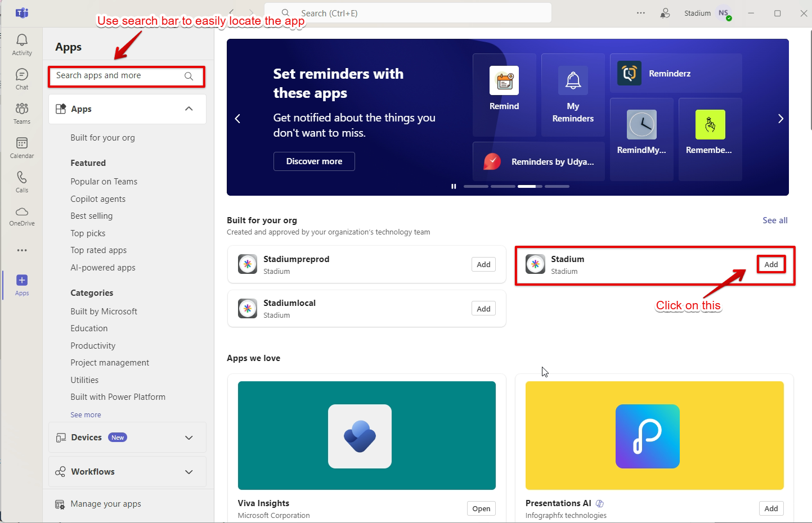The image size is (812, 523).
Task: Click the Stadiumpreprod app icon
Action: 248,264
